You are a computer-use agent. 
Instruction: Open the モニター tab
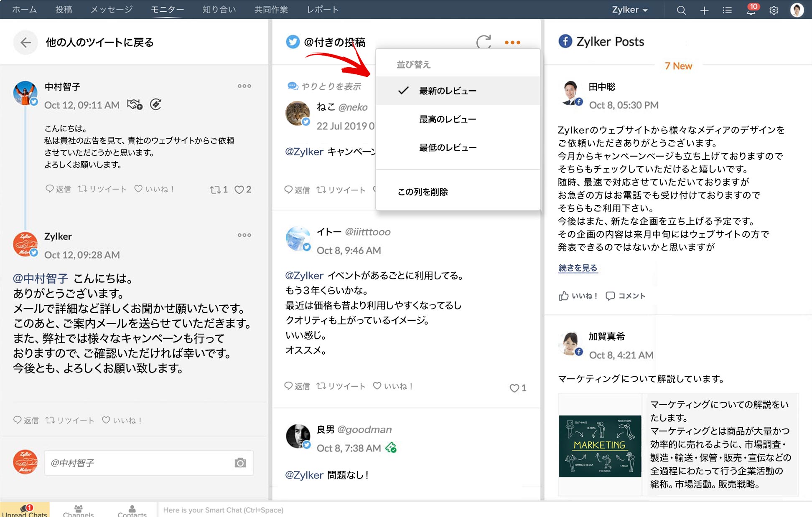coord(167,10)
